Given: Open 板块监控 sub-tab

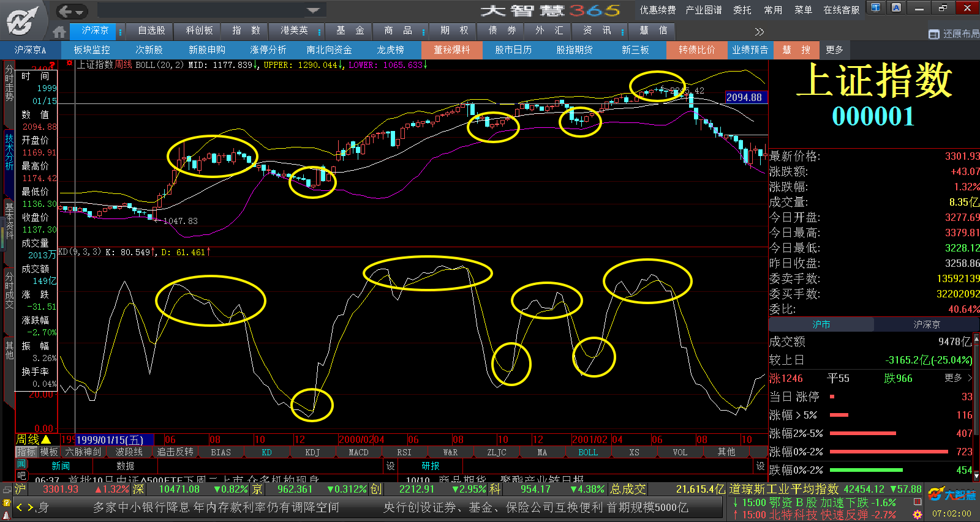Looking at the screenshot, I should [92, 50].
